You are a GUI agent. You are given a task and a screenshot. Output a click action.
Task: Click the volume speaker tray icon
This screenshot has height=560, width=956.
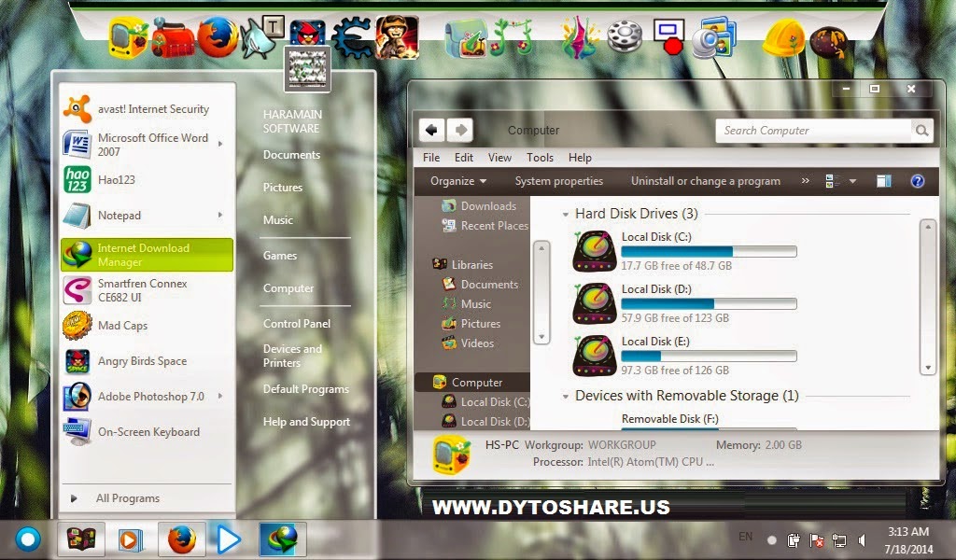click(862, 539)
